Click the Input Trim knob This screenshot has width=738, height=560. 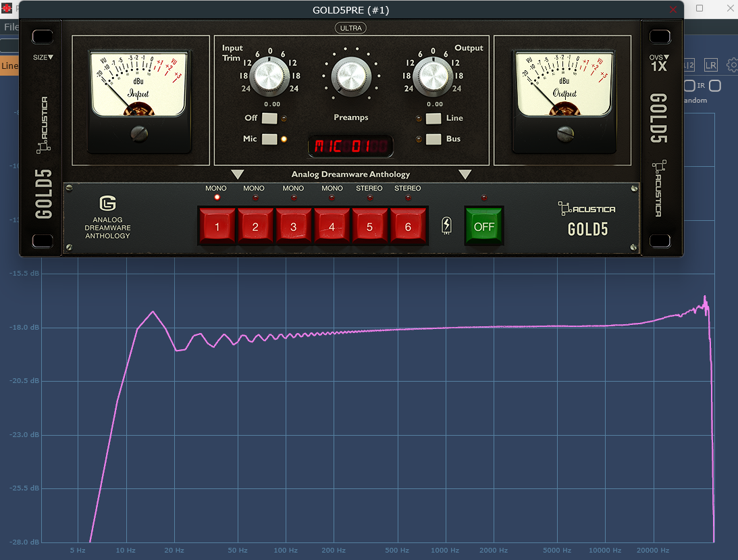[x=269, y=77]
